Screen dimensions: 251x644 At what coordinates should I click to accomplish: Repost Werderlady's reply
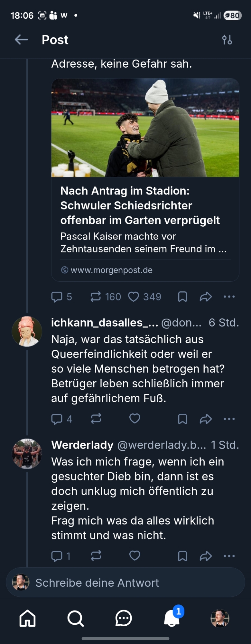(96, 556)
